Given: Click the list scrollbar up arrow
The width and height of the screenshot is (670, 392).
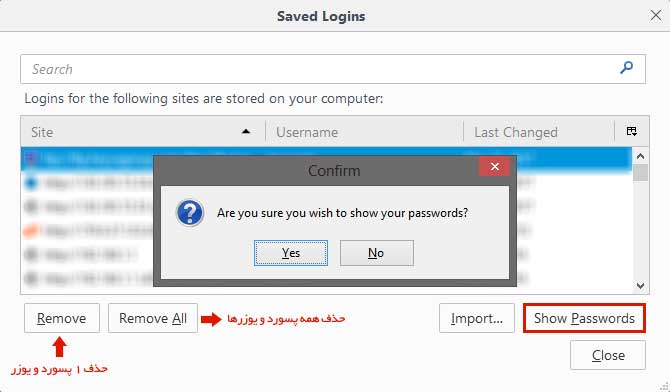Looking at the screenshot, I should tap(640, 156).
